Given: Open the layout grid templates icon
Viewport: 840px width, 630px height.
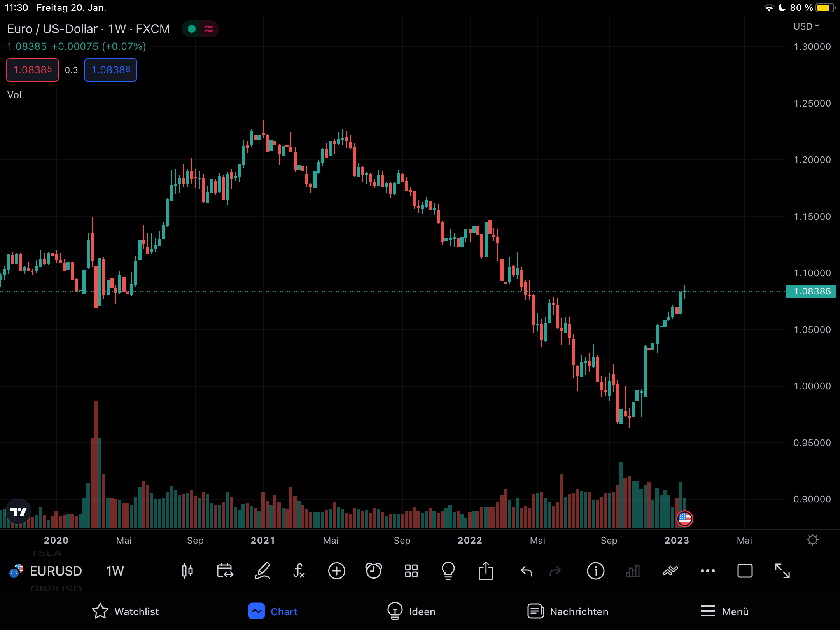Looking at the screenshot, I should 411,571.
